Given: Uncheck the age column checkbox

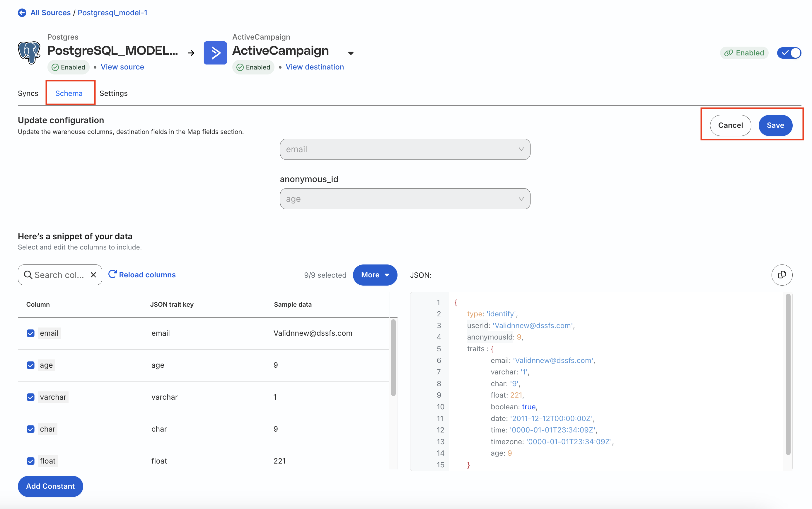Looking at the screenshot, I should (x=30, y=365).
